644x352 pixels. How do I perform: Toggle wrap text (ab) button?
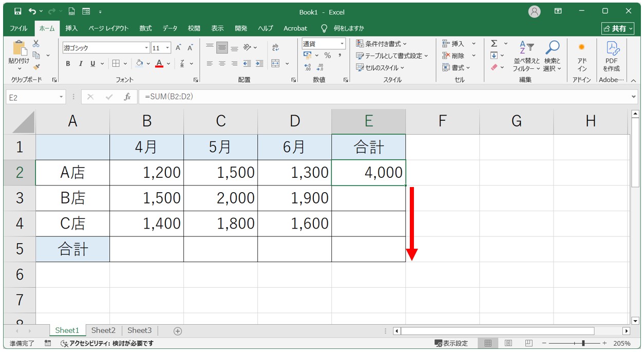click(x=276, y=47)
